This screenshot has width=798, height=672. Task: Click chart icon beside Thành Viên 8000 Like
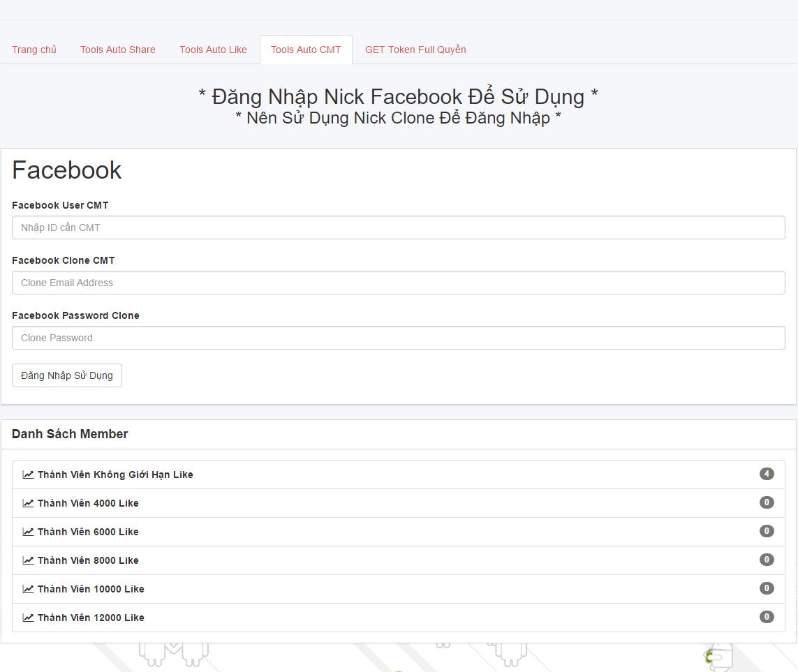(28, 560)
